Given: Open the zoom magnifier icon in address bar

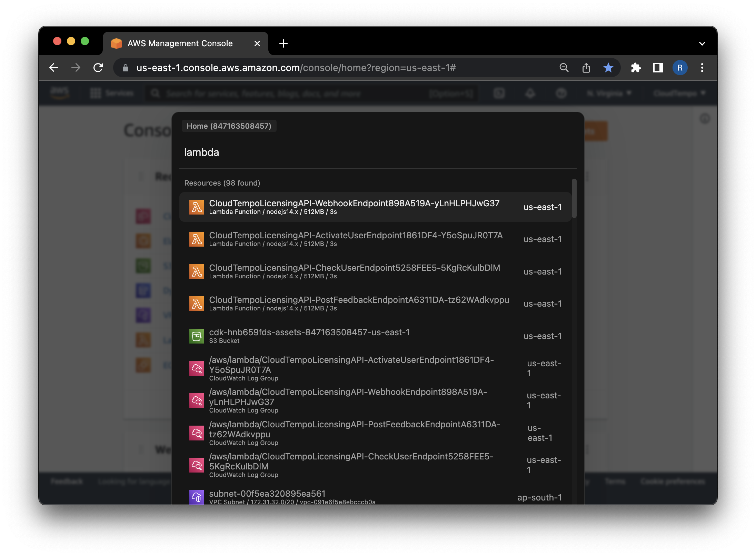Looking at the screenshot, I should pos(564,68).
